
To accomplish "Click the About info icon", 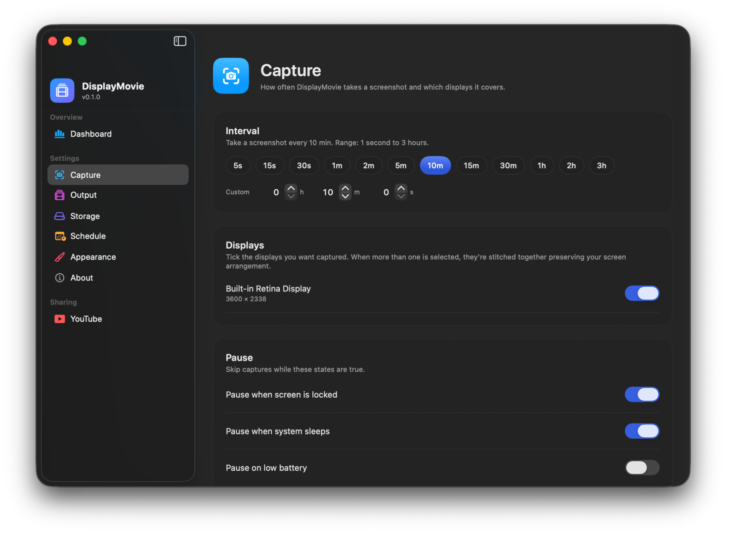I will (x=59, y=278).
